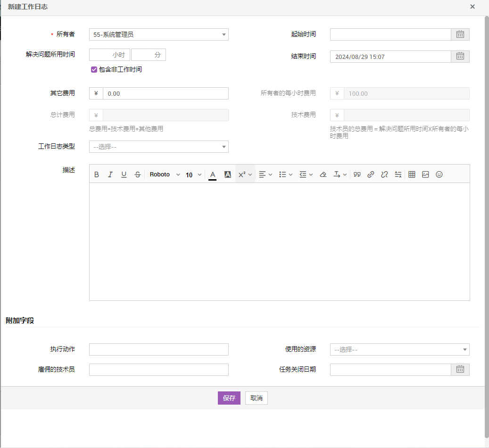Insert an image into the description

tap(425, 174)
